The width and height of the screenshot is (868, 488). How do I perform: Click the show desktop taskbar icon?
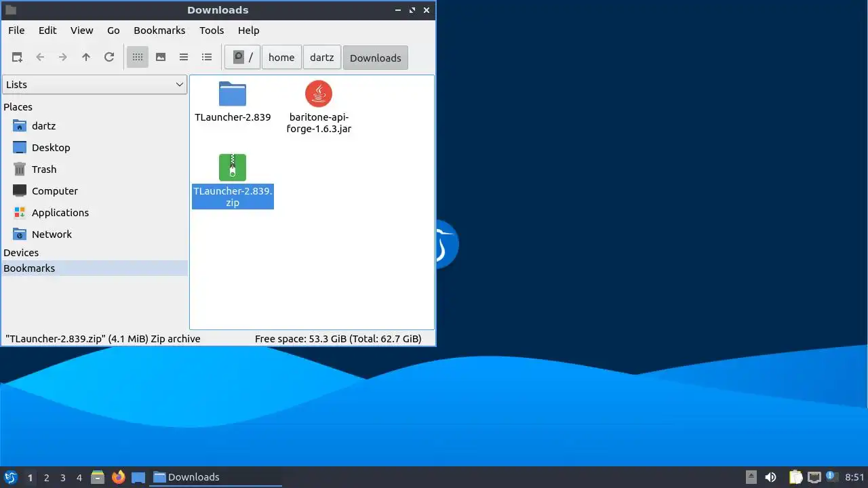click(138, 477)
